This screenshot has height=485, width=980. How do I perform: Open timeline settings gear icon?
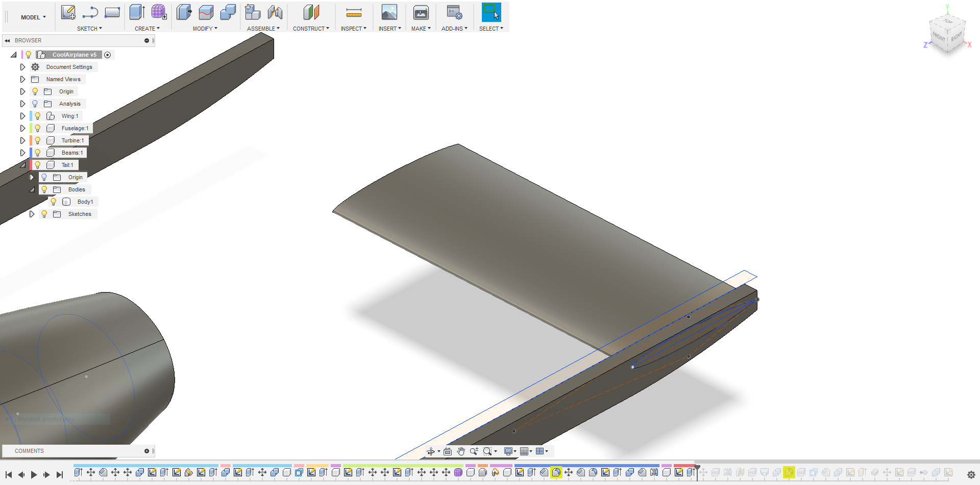coord(971,475)
